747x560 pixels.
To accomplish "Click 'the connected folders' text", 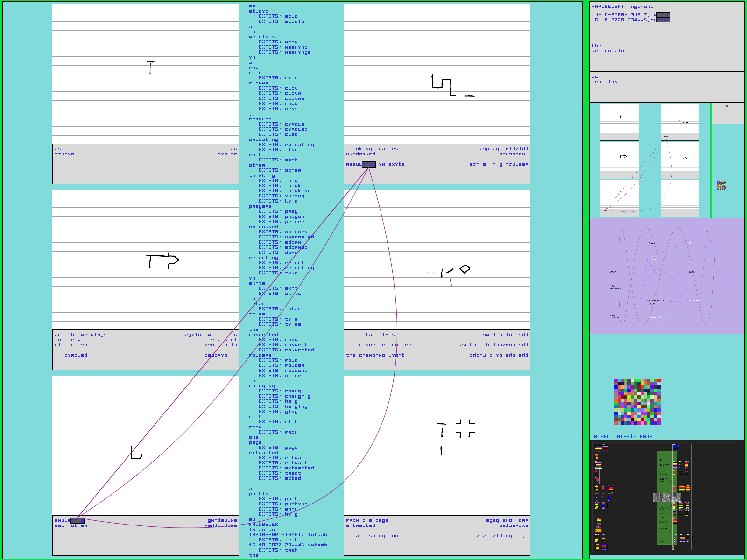I will [380, 345].
